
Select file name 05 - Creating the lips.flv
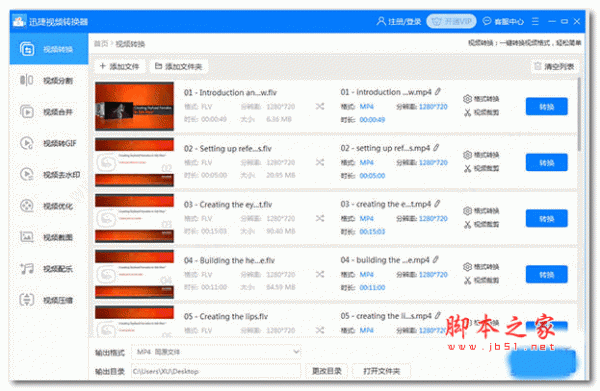[226, 316]
